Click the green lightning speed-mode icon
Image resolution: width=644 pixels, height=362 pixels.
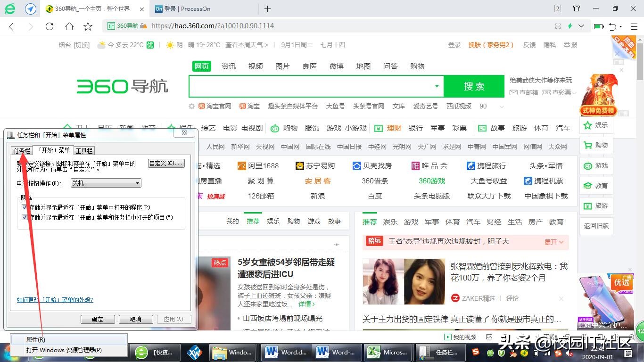click(570, 26)
